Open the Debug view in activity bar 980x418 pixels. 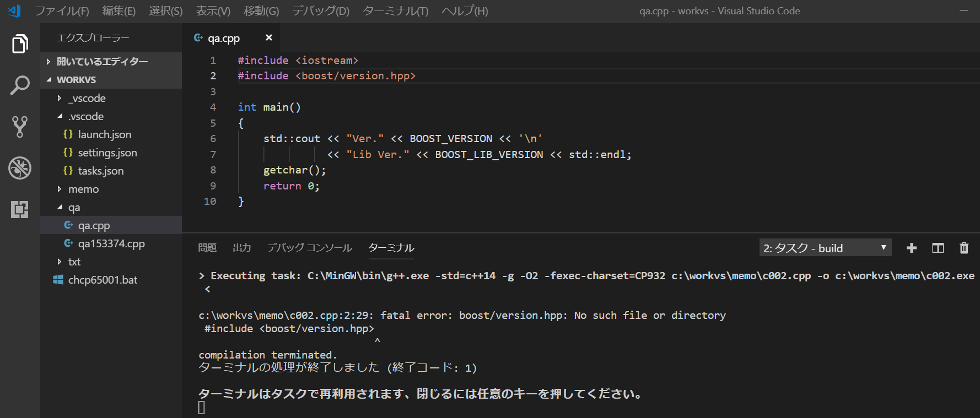pos(20,168)
